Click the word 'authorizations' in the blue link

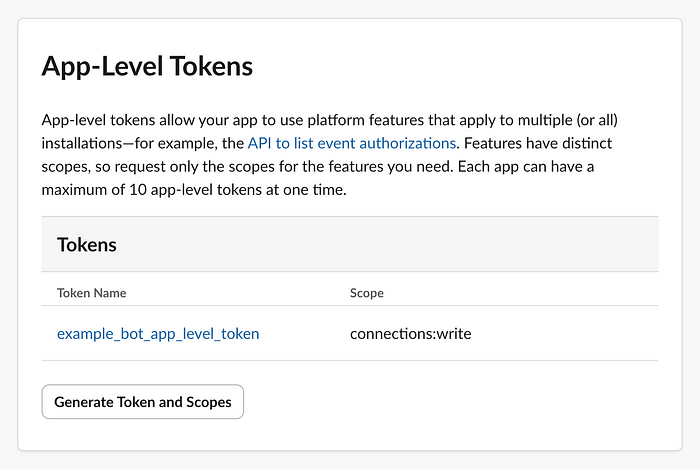[408, 143]
